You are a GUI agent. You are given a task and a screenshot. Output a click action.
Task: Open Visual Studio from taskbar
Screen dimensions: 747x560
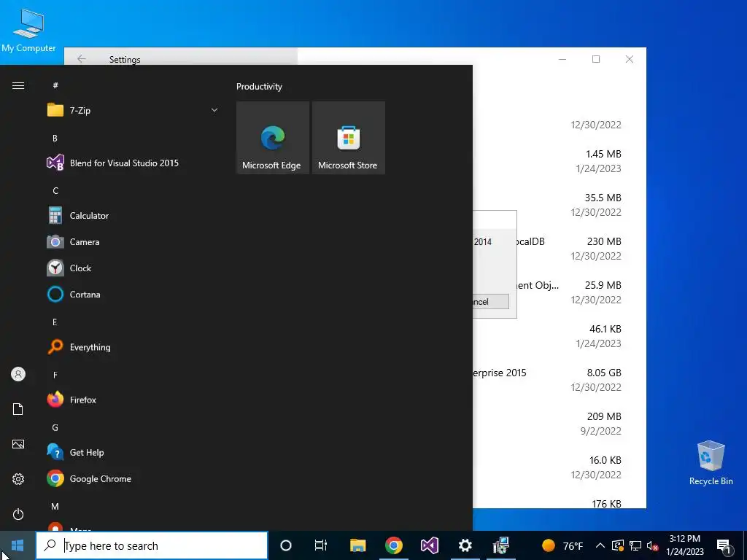click(429, 545)
